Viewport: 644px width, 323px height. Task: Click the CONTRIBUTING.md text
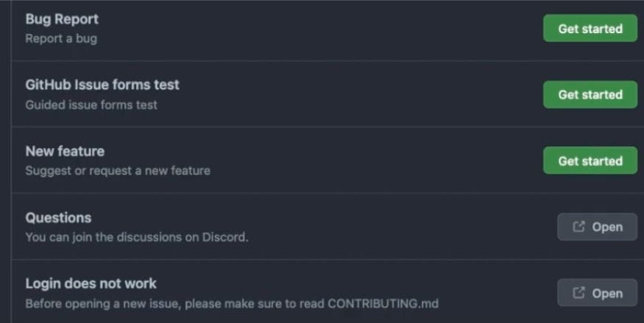point(383,303)
